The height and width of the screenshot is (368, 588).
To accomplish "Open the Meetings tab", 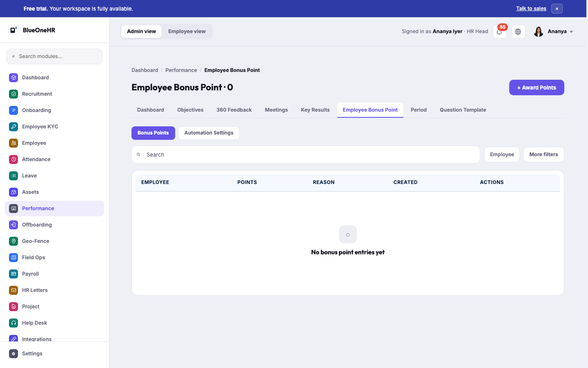I will tap(276, 110).
